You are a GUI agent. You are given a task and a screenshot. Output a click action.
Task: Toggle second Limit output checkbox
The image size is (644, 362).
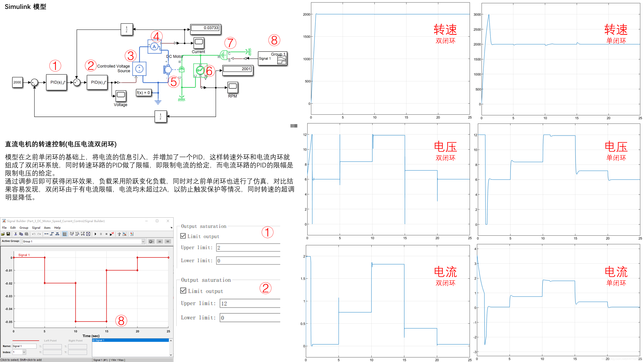pyautogui.click(x=183, y=291)
